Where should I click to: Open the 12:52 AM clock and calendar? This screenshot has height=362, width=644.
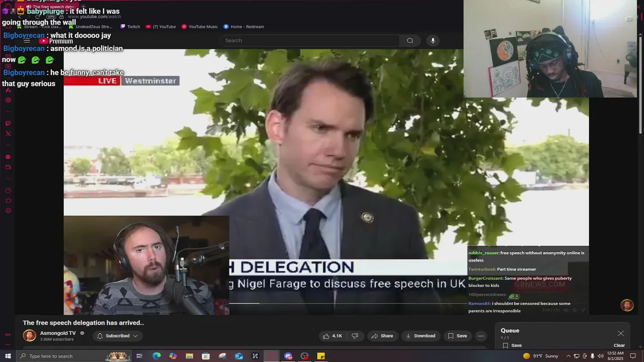pos(616,356)
